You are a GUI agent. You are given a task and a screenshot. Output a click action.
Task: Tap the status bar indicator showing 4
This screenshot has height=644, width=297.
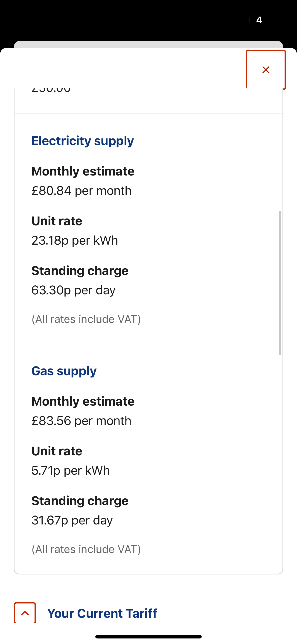coord(259,20)
